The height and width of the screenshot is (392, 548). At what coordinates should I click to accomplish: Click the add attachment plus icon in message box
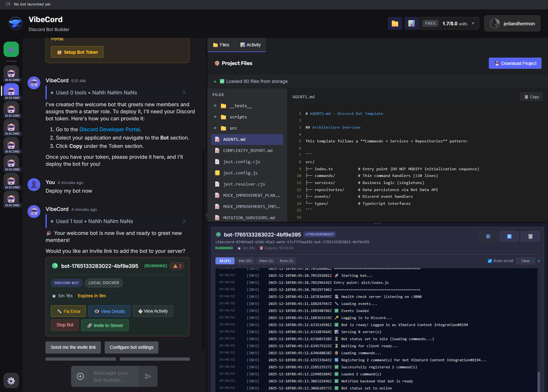coord(80,376)
